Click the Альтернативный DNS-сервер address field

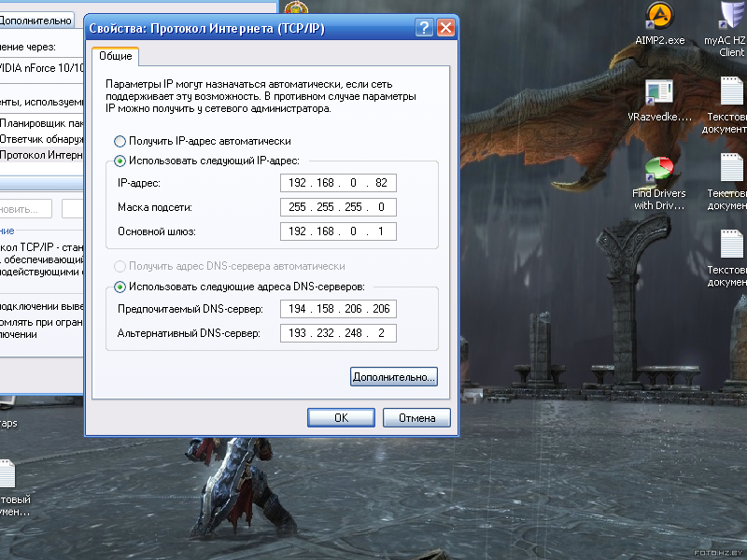[x=338, y=333]
